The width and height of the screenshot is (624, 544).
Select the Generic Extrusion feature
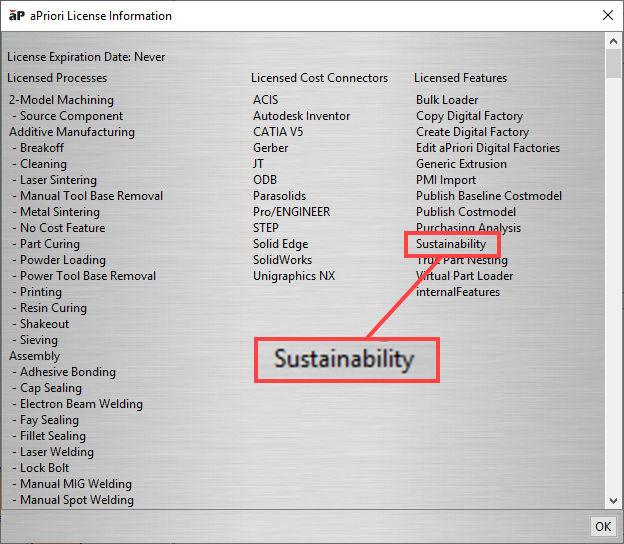(461, 164)
